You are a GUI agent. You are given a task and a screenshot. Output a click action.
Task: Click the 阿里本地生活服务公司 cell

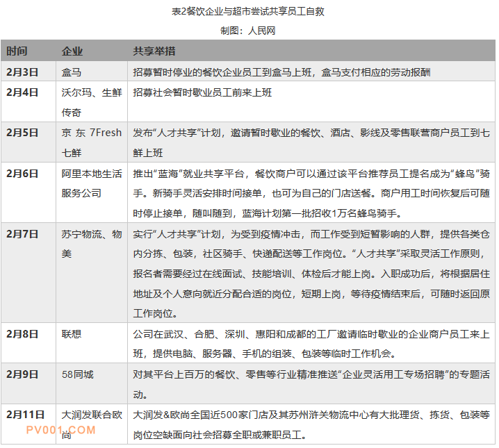click(x=90, y=183)
